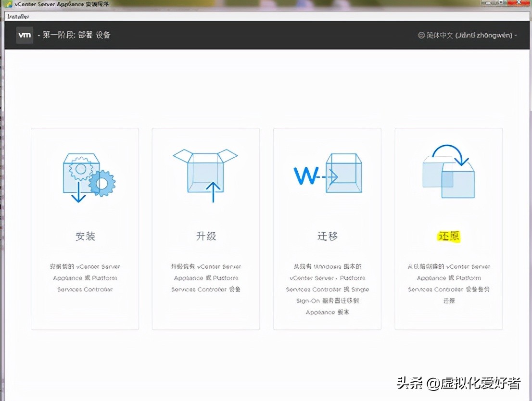Select the 迁移 (Migrate) option card
The height and width of the screenshot is (401, 532).
(x=327, y=228)
